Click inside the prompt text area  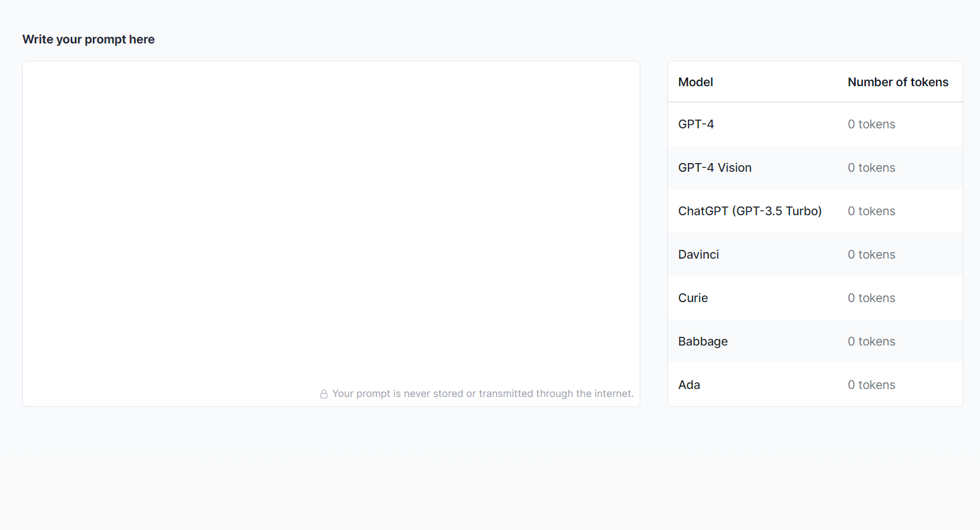tap(331, 221)
